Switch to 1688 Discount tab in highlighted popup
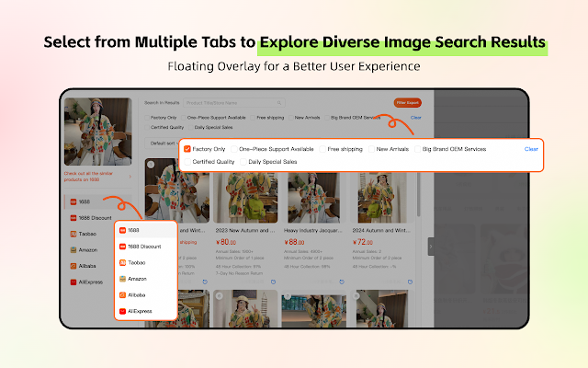This screenshot has width=588, height=368. pyautogui.click(x=146, y=247)
